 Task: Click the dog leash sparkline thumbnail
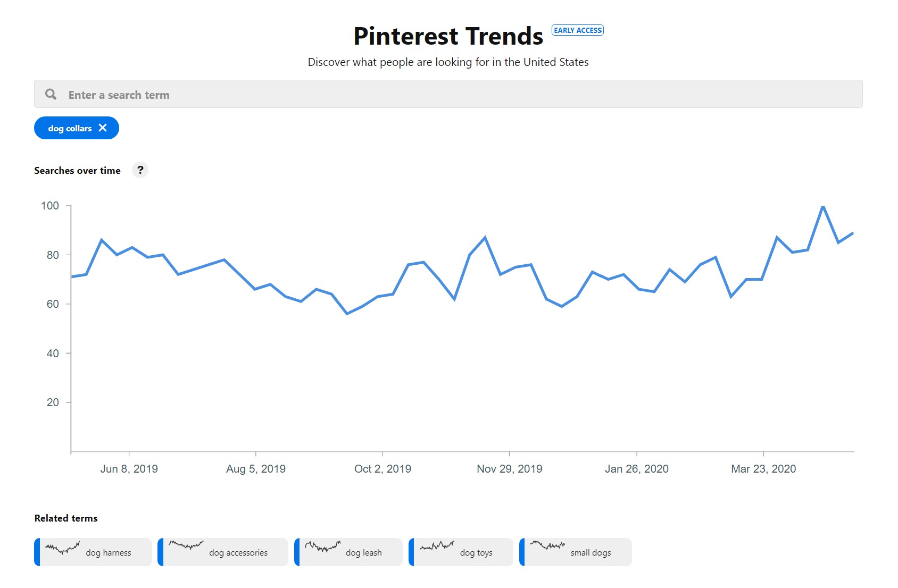[323, 546]
